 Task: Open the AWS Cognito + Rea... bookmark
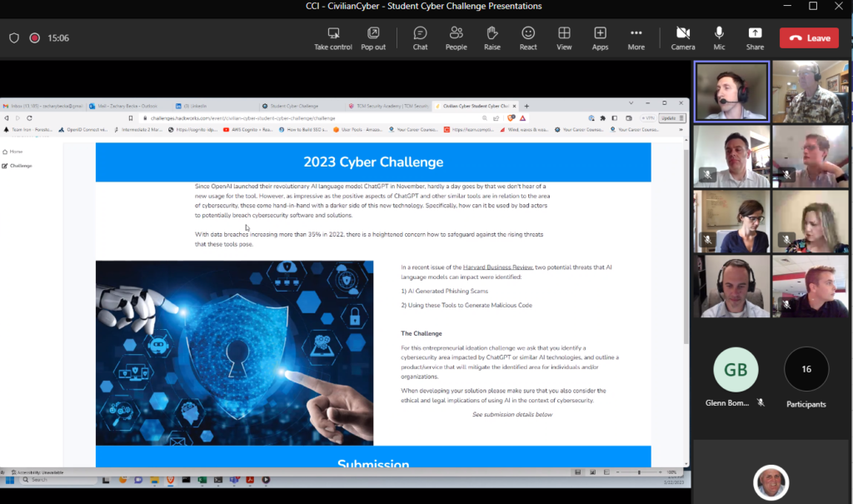pos(247,129)
